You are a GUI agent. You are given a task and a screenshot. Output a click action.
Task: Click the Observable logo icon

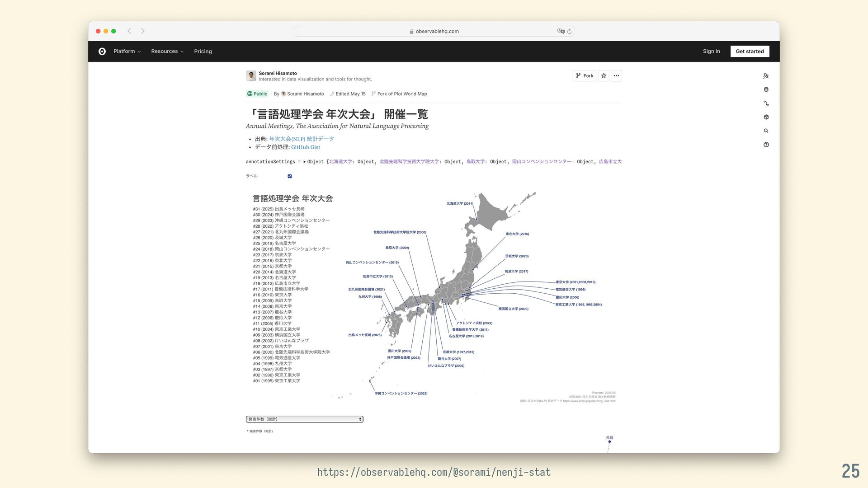[x=102, y=52]
